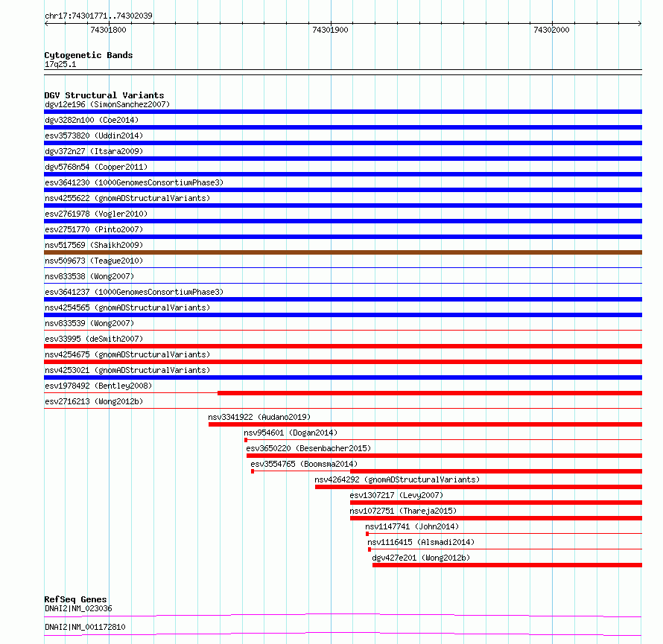Open dgv5768n54 (Cooper2011) variant details
Image resolution: width=663 pixels, height=644 pixels.
click(x=96, y=167)
